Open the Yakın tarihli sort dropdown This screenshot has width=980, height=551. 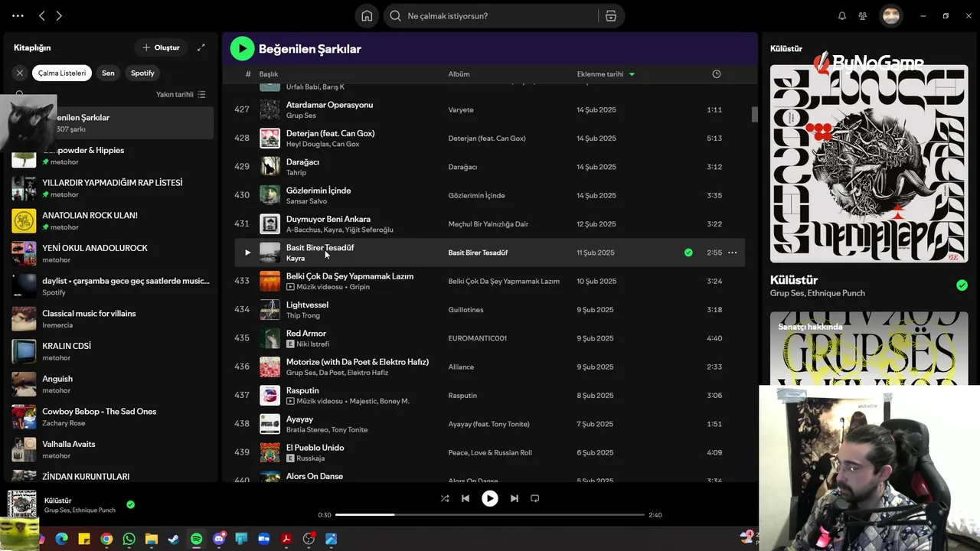click(x=181, y=95)
